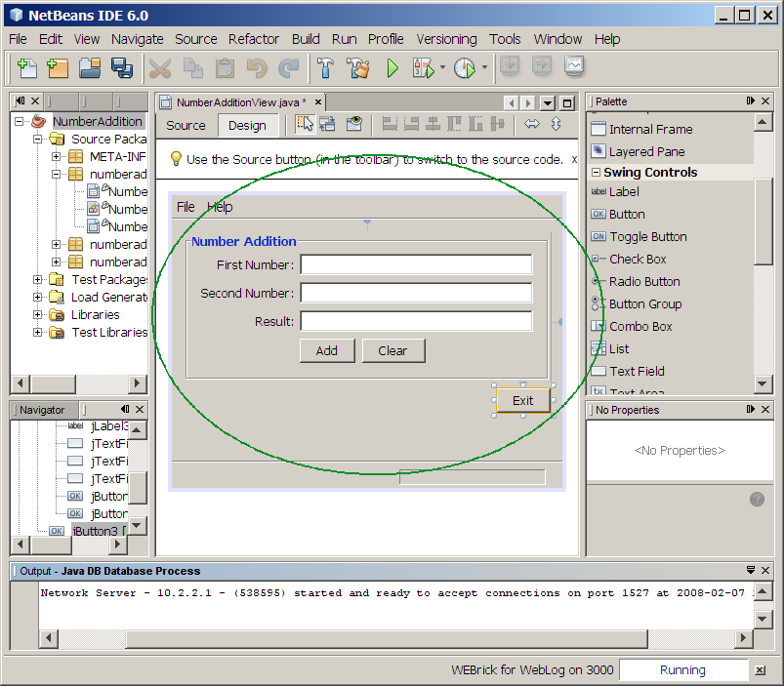Build the main project with the hammer icon
The height and width of the screenshot is (686, 784).
point(326,68)
